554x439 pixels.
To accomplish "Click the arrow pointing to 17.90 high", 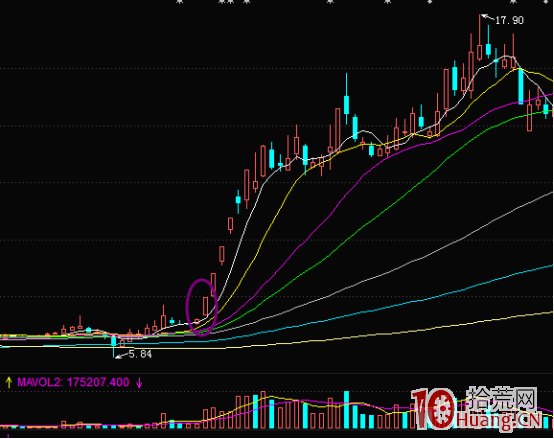I will coord(488,17).
